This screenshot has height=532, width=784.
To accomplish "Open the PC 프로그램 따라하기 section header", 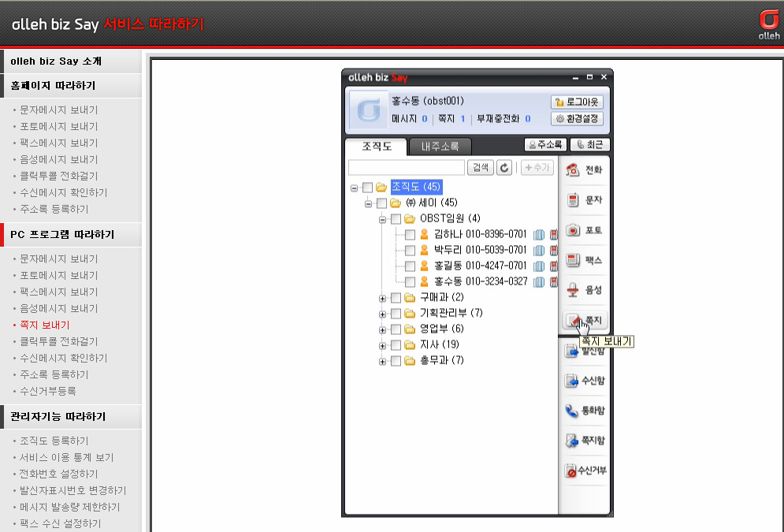I will coord(71,235).
